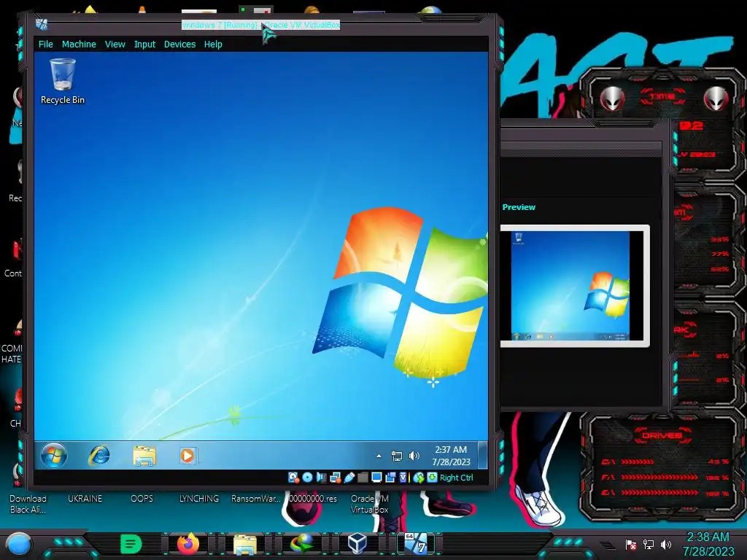Image resolution: width=747 pixels, height=560 pixels.
Task: Open the Help menu
Action: coord(213,44)
